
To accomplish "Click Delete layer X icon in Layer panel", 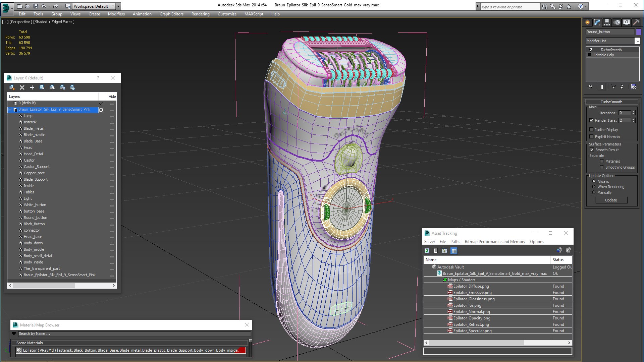I will [22, 87].
